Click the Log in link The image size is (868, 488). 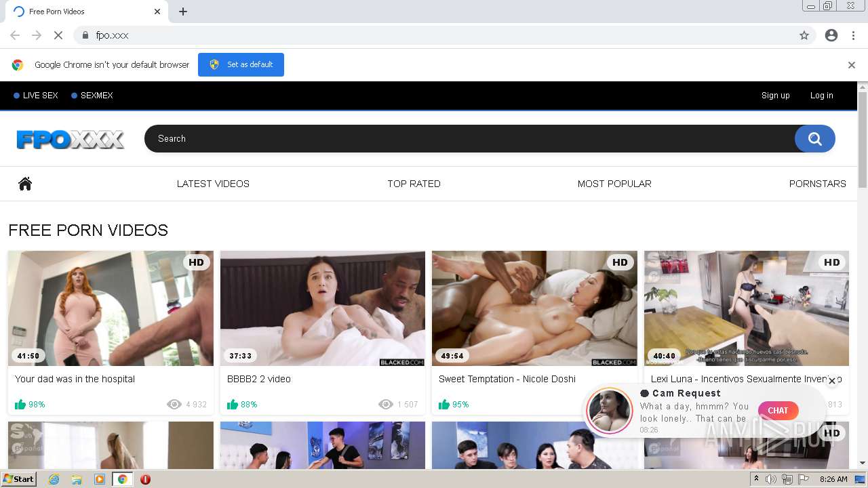coord(821,96)
